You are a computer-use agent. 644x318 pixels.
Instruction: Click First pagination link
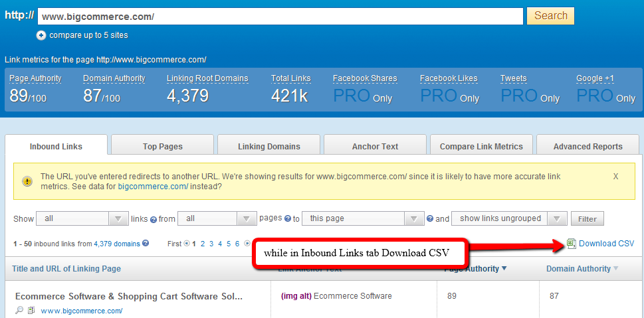[x=174, y=244]
